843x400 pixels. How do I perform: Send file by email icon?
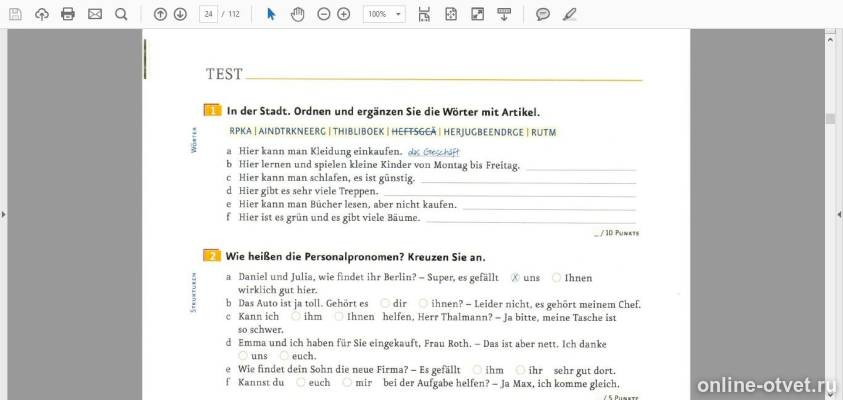(95, 14)
